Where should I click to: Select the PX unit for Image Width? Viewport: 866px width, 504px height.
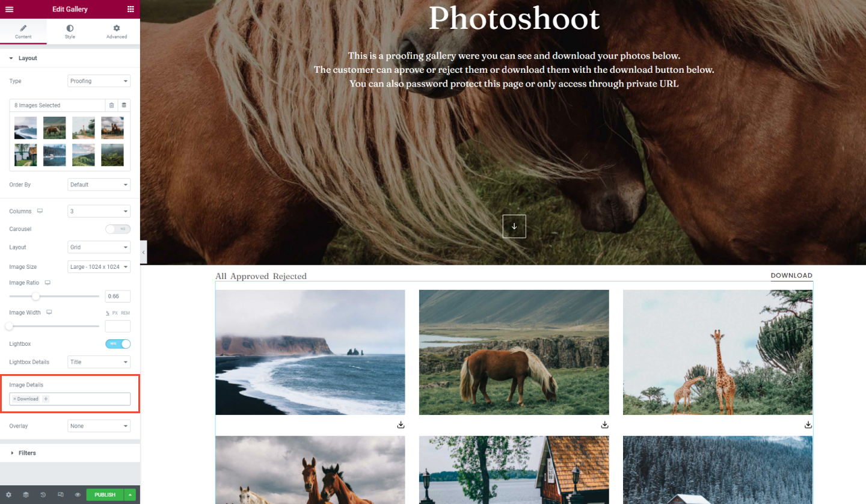point(115,313)
